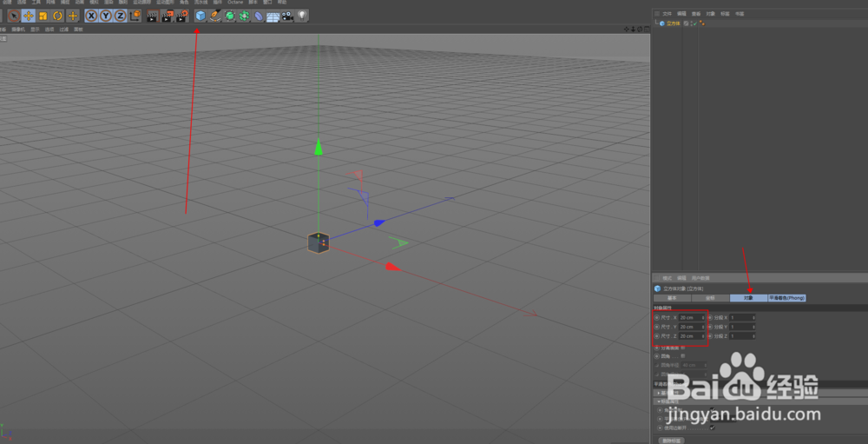This screenshot has height=444, width=868.
Task: Adjust the 尺寸 X spinner arrows
Action: coord(703,318)
